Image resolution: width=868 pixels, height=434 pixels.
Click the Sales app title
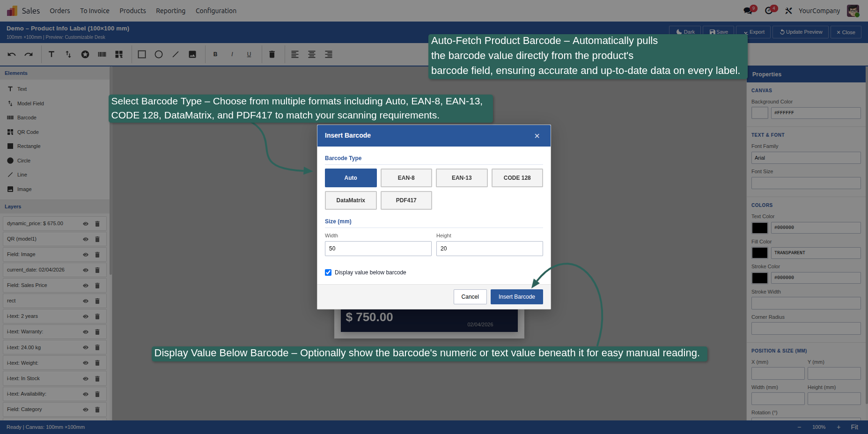click(31, 11)
